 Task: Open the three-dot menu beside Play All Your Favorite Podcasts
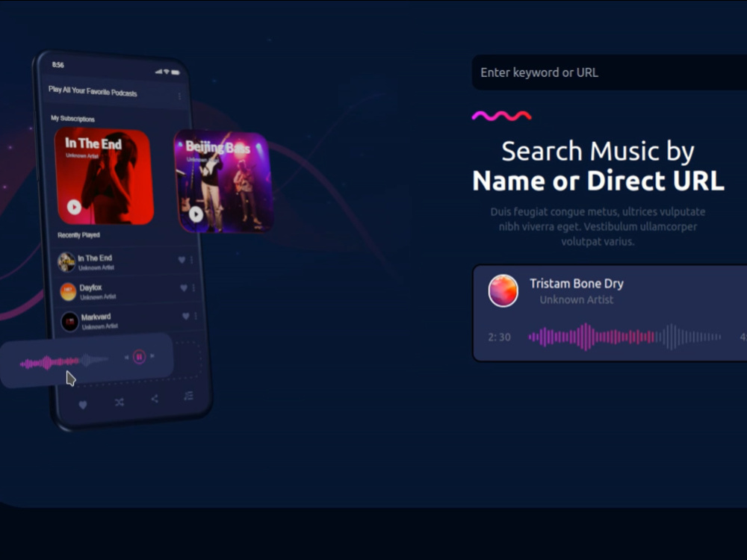click(x=179, y=96)
